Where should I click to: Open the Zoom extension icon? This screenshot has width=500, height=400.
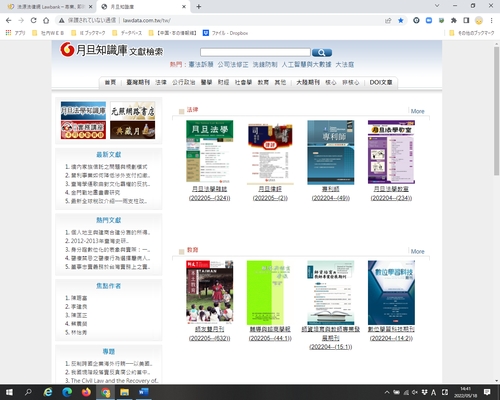[x=429, y=20]
